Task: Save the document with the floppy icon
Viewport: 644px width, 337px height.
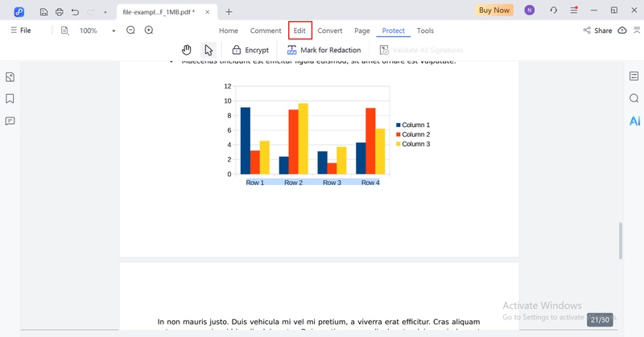Action: point(43,12)
